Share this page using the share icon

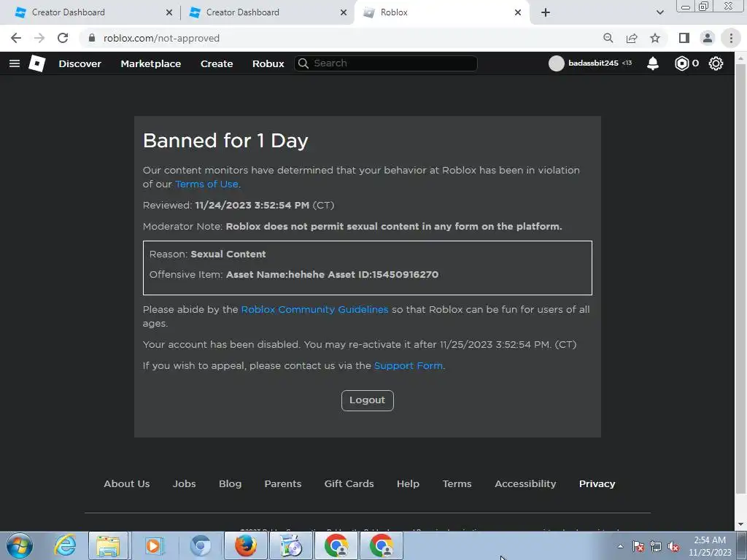[632, 38]
